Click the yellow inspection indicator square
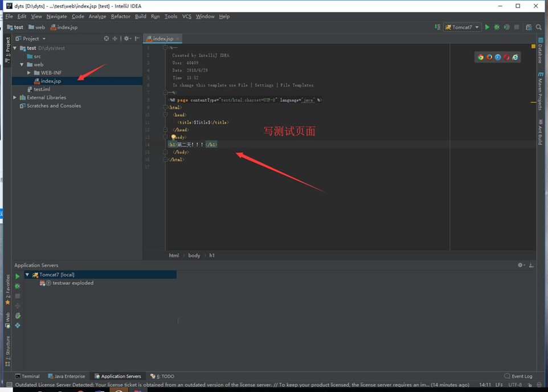Viewport: 548px width, 392px height. coord(533,46)
